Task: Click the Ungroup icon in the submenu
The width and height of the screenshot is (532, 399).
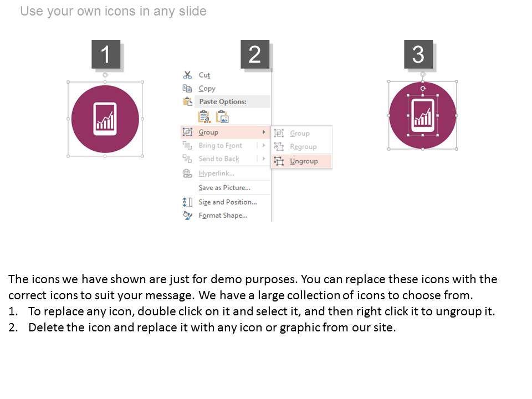Action: 279,161
